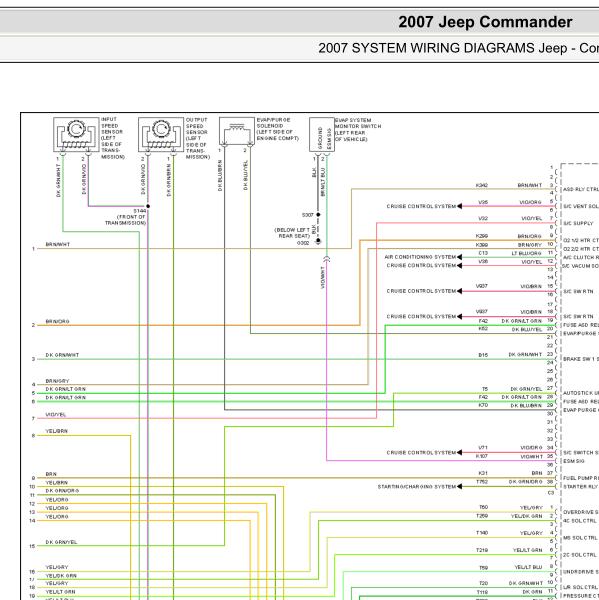Select the EVAP System Monitor Switch box
Screen dimensions: 599x600
click(x=322, y=134)
